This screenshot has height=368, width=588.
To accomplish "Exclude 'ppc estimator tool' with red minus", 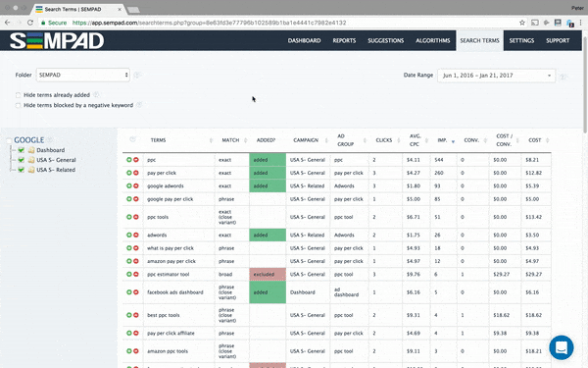I will pos(136,274).
